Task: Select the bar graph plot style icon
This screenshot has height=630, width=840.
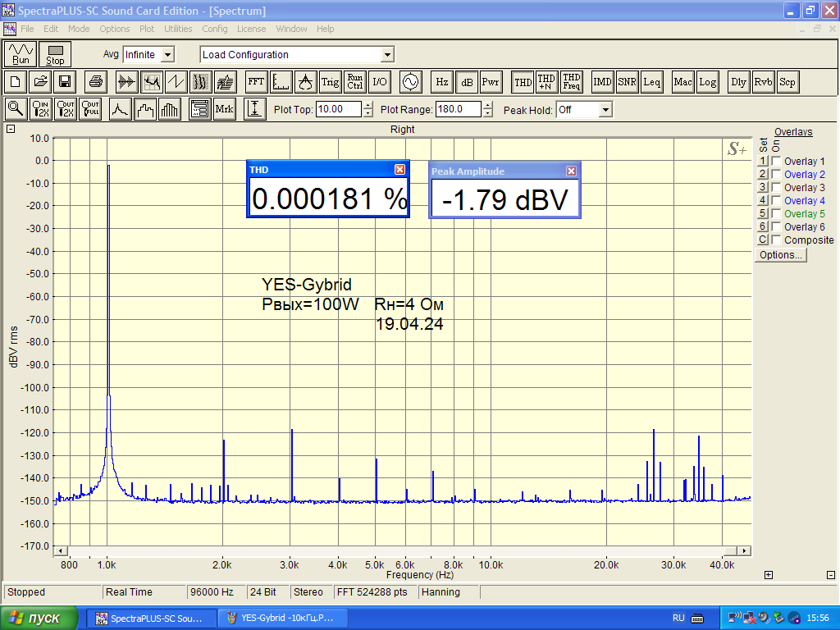Action: (169, 109)
